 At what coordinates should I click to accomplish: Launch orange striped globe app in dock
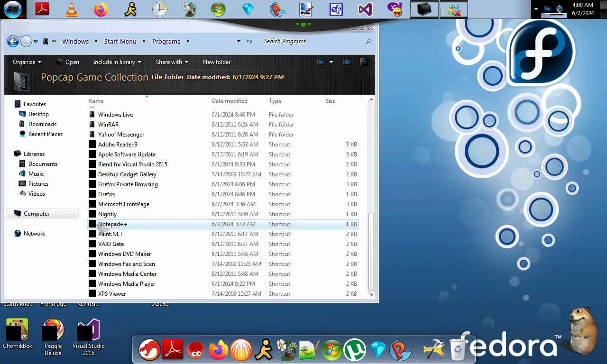[x=241, y=350]
